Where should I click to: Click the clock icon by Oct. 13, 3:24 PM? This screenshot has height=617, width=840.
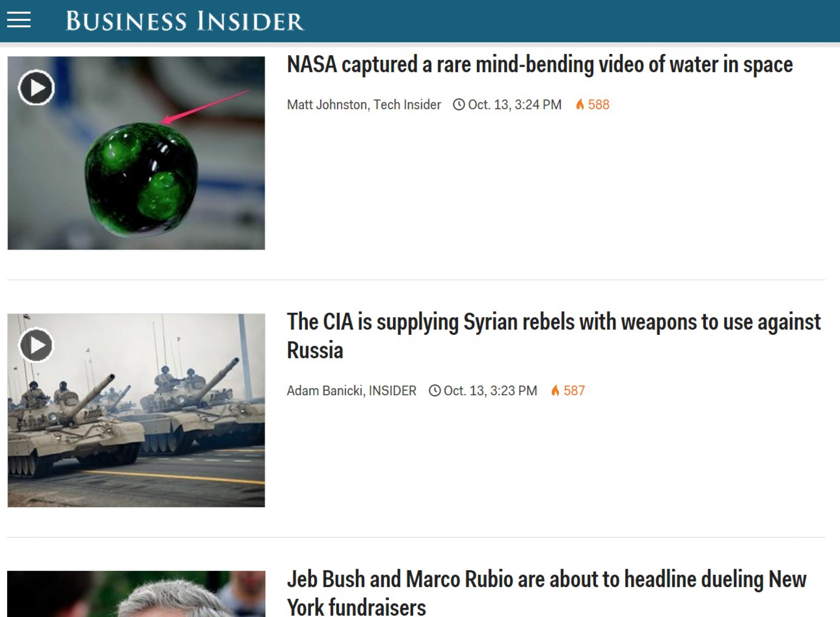click(x=459, y=104)
